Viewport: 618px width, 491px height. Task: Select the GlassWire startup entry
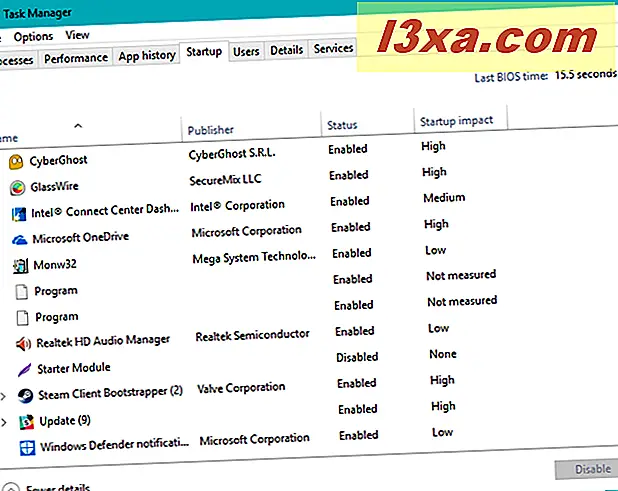(x=54, y=186)
